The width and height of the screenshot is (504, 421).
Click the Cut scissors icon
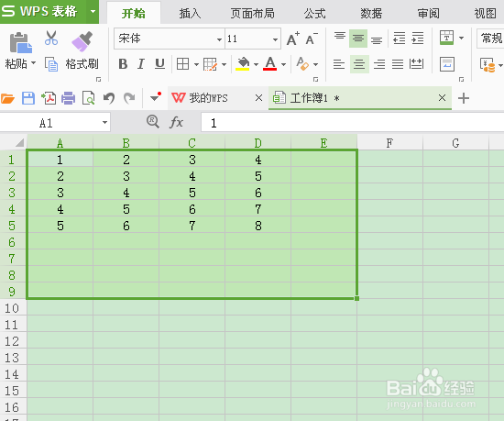(51, 38)
